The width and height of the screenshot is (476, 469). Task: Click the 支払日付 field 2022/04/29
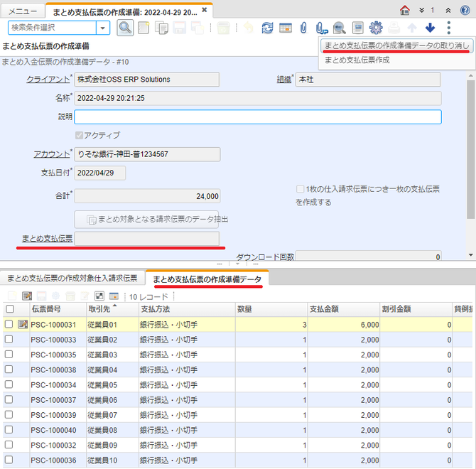pyautogui.click(x=100, y=173)
